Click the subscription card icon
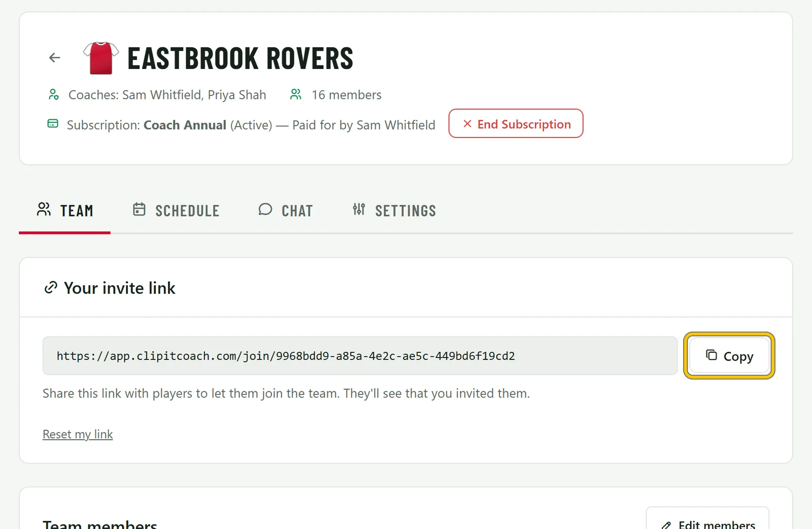The width and height of the screenshot is (812, 529). [x=53, y=124]
